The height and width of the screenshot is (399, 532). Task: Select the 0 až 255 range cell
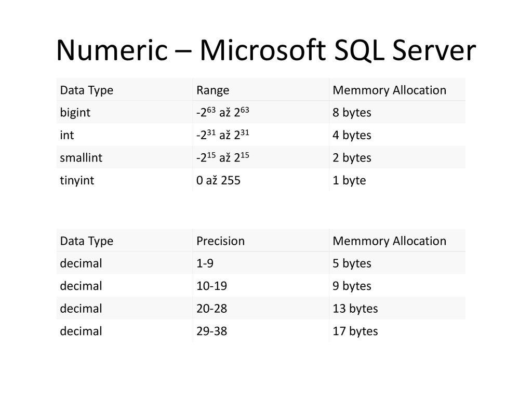218,180
